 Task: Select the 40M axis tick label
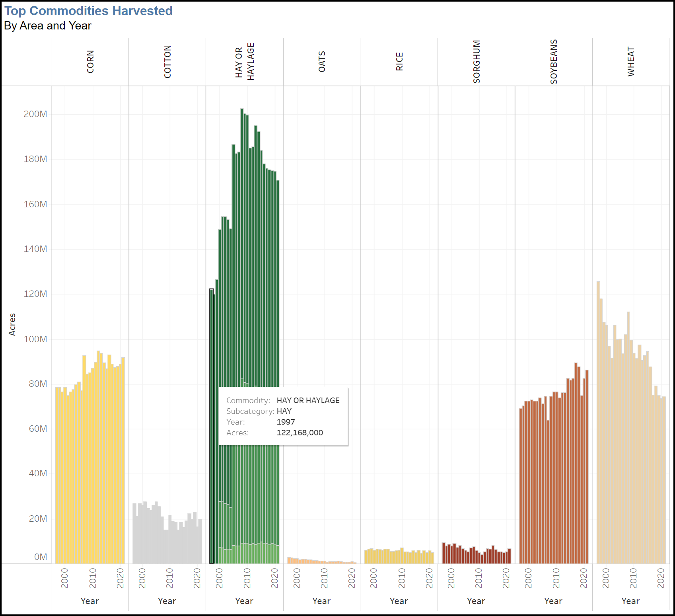point(38,474)
